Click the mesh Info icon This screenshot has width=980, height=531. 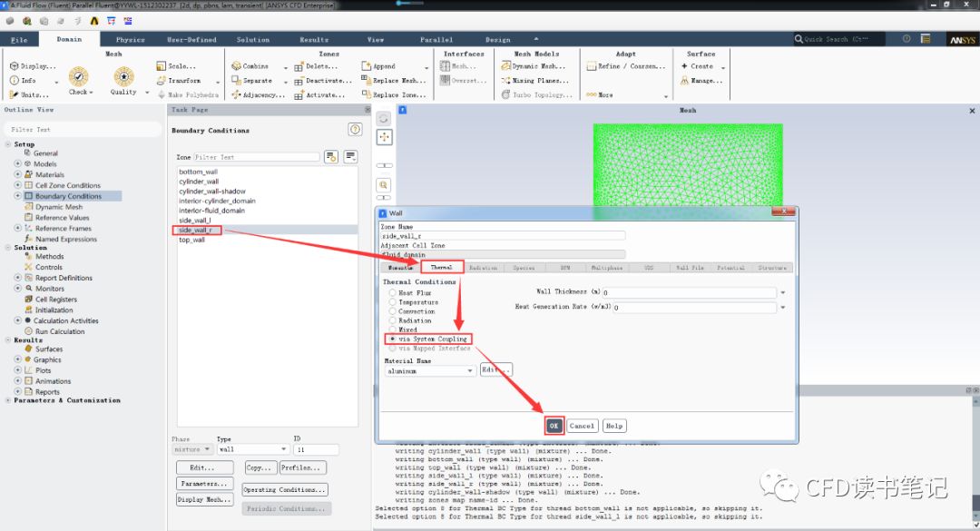click(15, 80)
